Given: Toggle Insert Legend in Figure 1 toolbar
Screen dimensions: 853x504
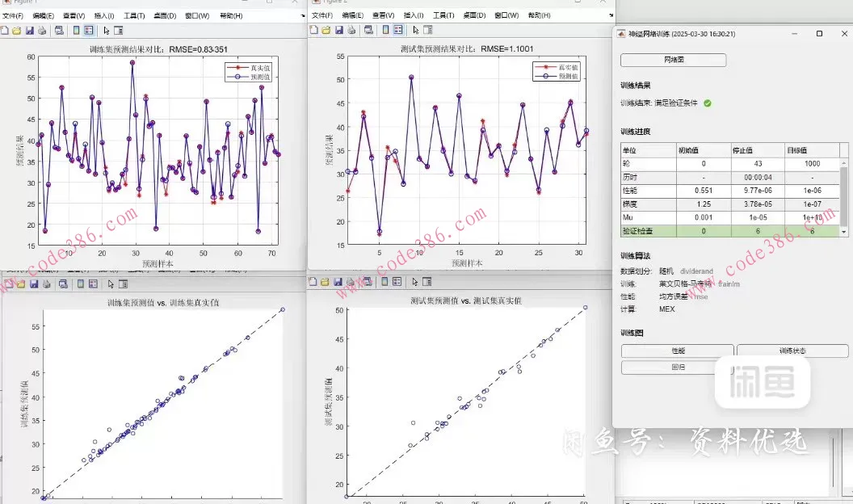Looking at the screenshot, I should [x=89, y=31].
